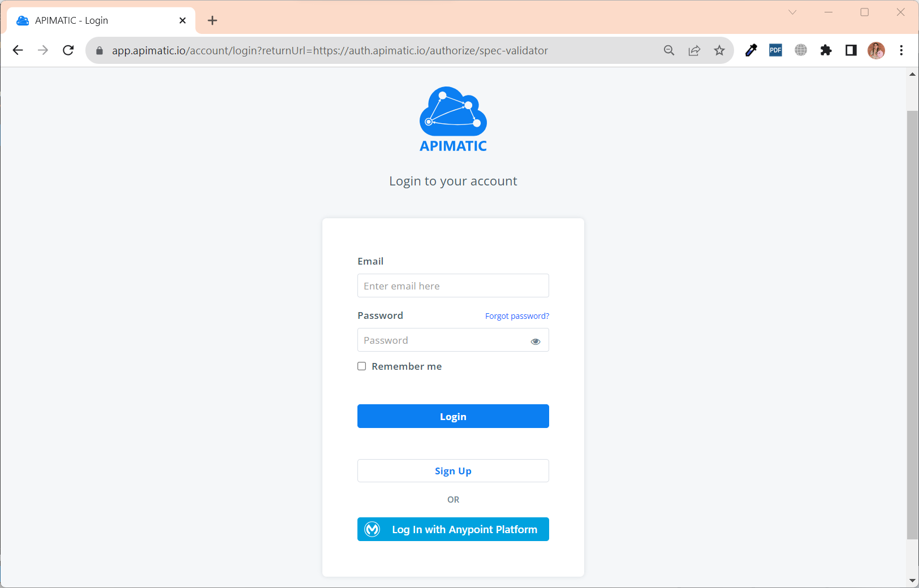919x588 pixels.
Task: Click the Login to your account heading
Action: pos(453,181)
